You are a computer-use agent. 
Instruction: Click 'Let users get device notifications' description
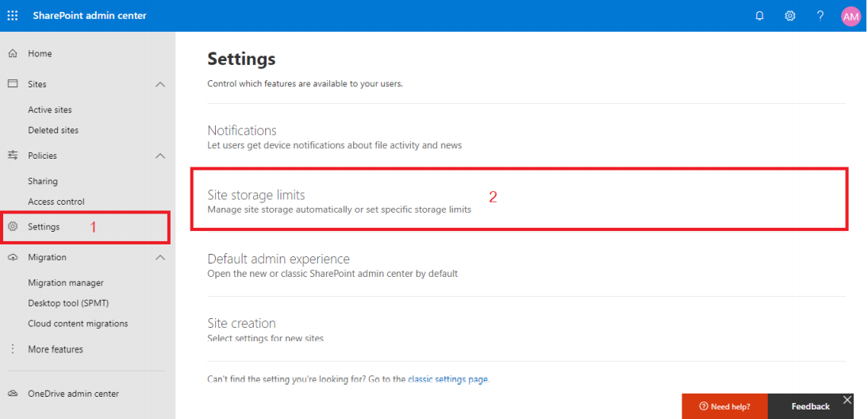coord(334,145)
